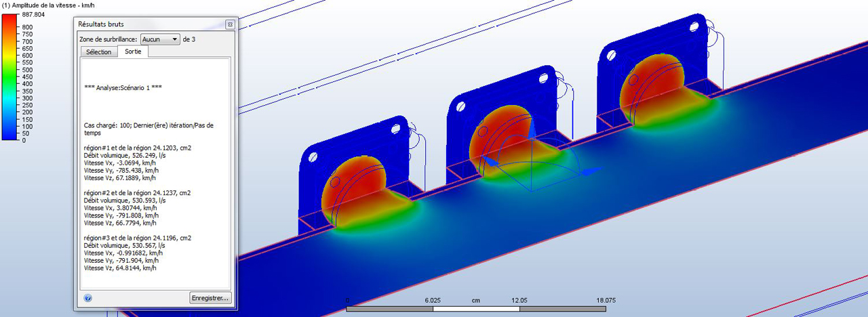Viewport: 868px width, 317px height.
Task: Click the red zone of the legend
Action: click(x=11, y=24)
